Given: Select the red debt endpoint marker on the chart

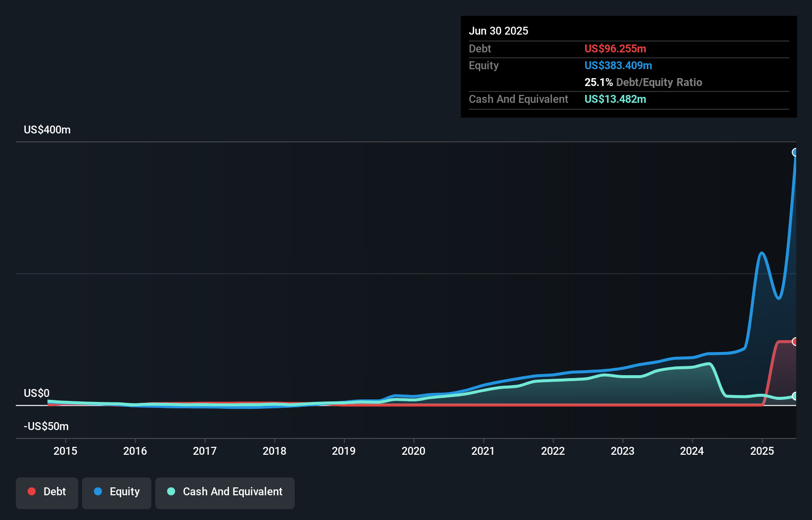Looking at the screenshot, I should (x=795, y=341).
